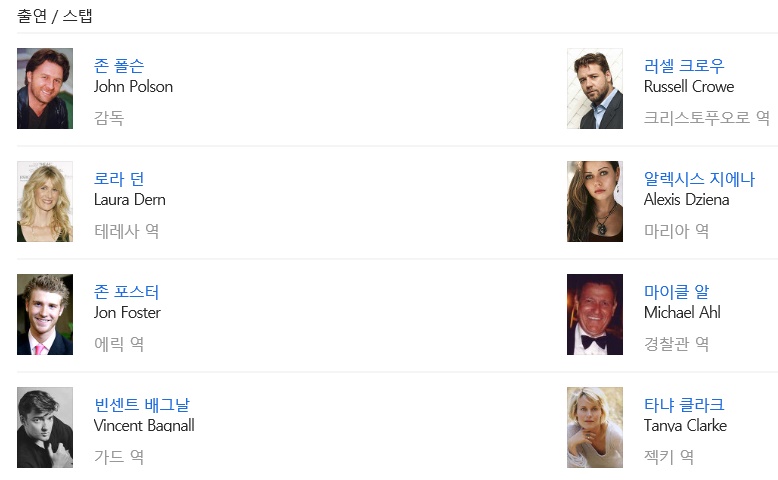Image resolution: width=778 pixels, height=480 pixels.
Task: Click the 존 포스터 link
Action: pos(126,292)
